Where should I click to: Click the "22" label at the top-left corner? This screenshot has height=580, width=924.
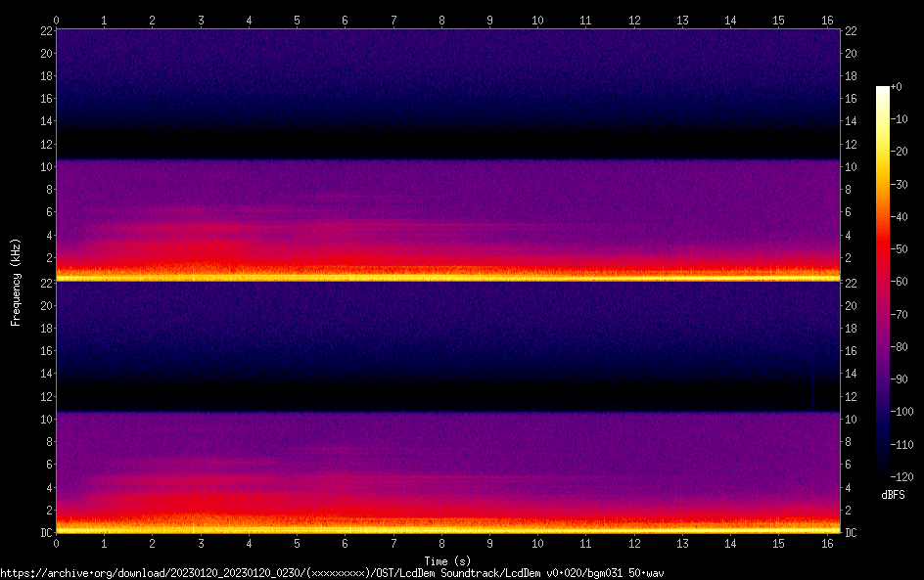tap(45, 30)
